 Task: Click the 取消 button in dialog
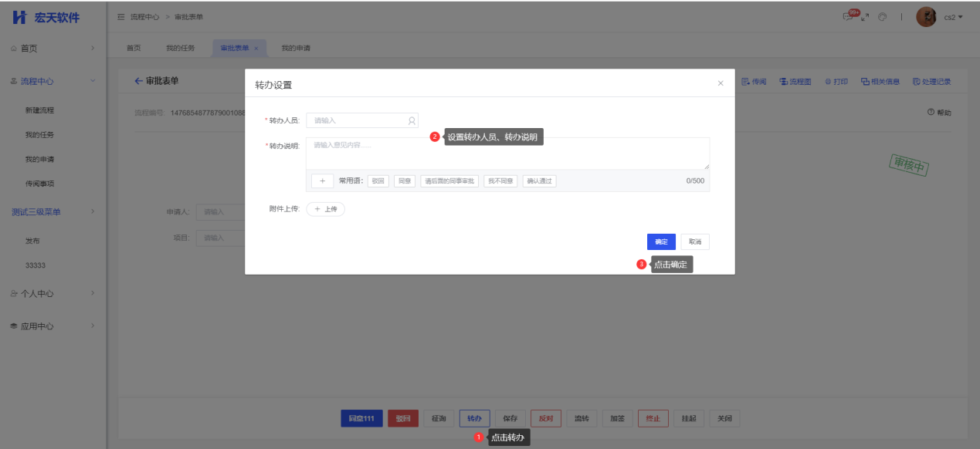coord(695,242)
